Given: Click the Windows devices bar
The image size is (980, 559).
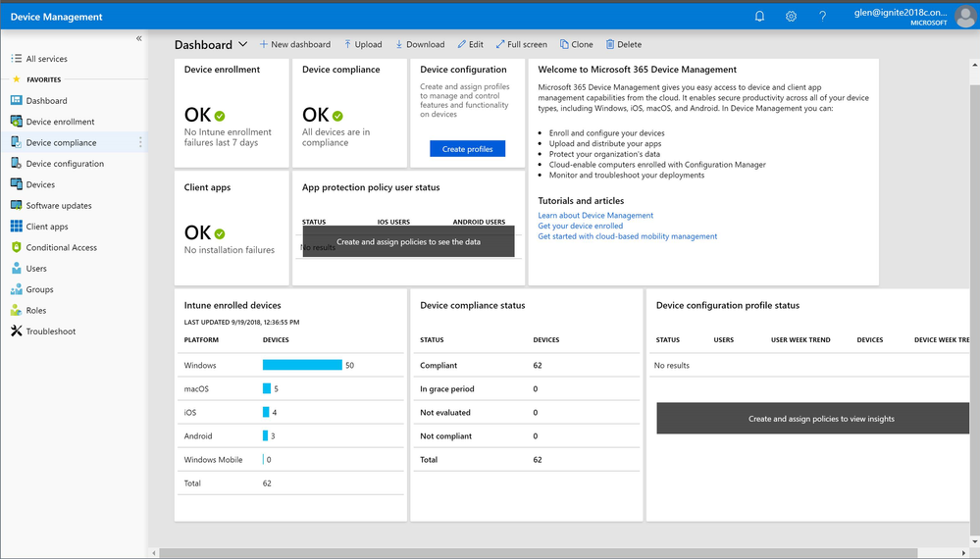Looking at the screenshot, I should 302,365.
